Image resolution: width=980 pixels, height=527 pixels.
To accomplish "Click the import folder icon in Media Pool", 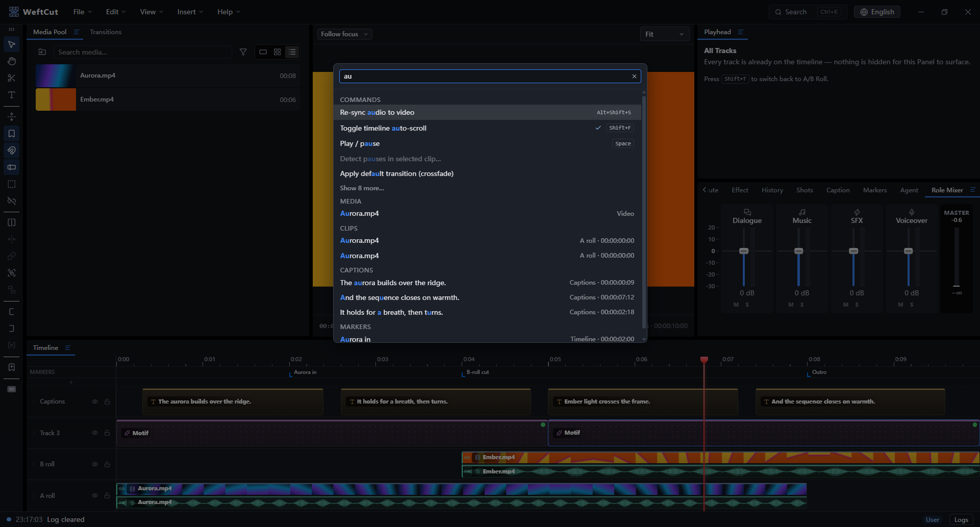I will click(x=42, y=52).
